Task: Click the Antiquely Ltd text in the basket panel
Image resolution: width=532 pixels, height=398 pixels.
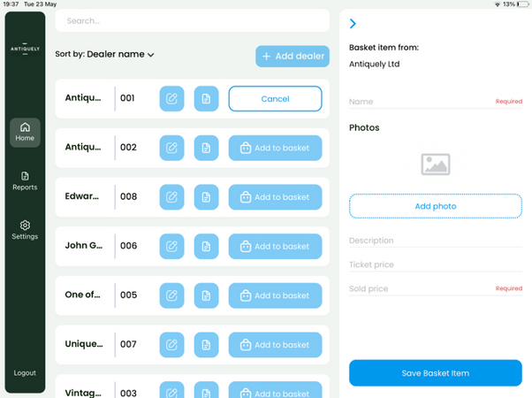Action: click(x=374, y=65)
